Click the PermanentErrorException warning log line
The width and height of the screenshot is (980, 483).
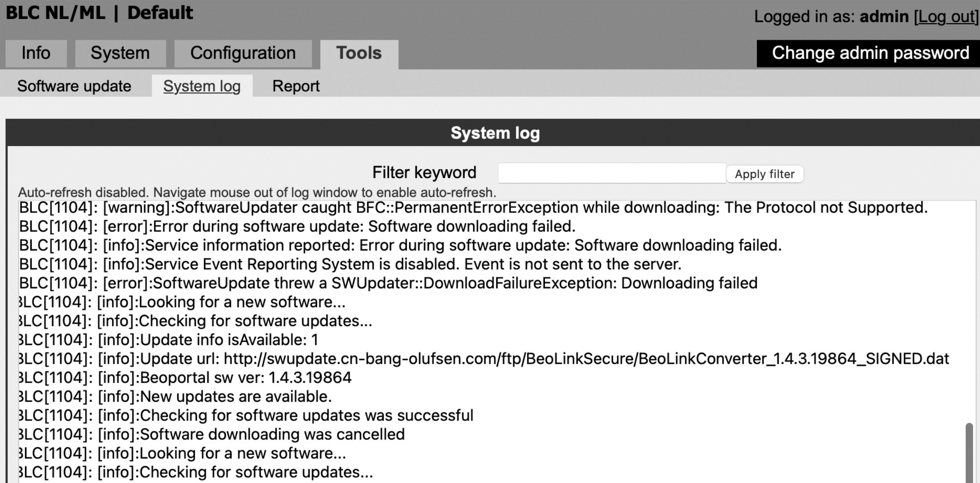pos(473,208)
